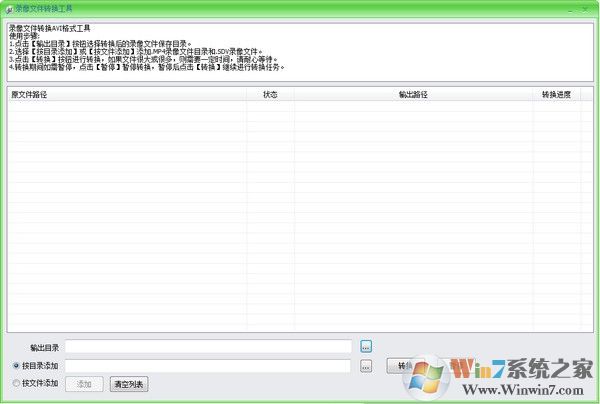This screenshot has width=600, height=404.
Task: Click the 清空列表 button
Action: pos(129,384)
